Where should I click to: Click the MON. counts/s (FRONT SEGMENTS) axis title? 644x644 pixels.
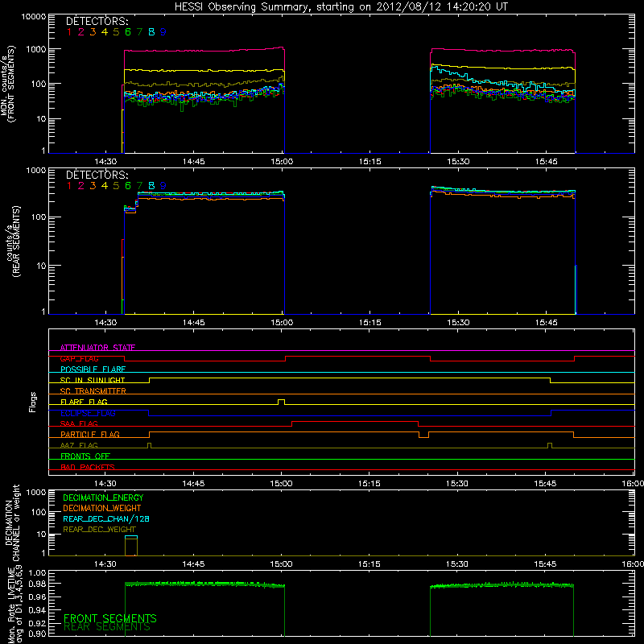click(8, 85)
